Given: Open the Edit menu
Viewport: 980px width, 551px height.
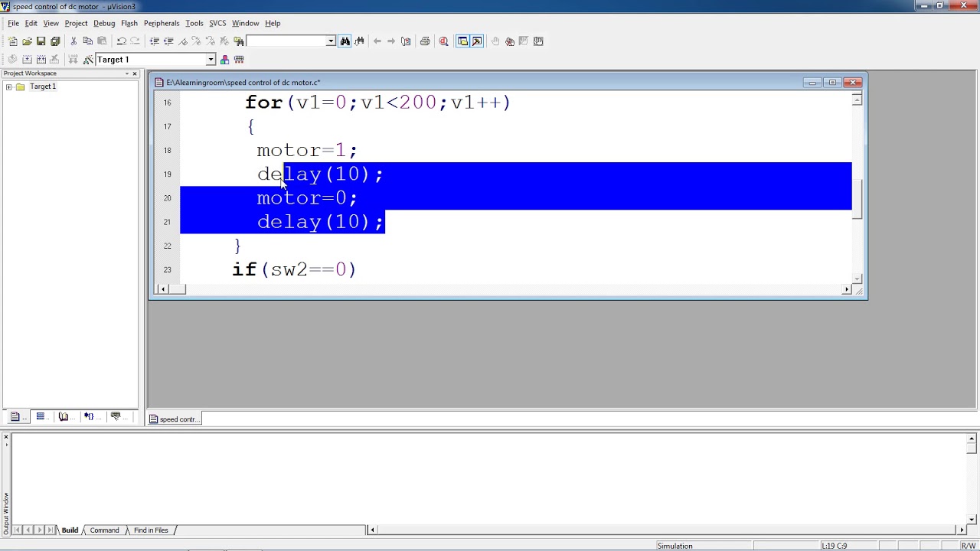Looking at the screenshot, I should coord(31,23).
